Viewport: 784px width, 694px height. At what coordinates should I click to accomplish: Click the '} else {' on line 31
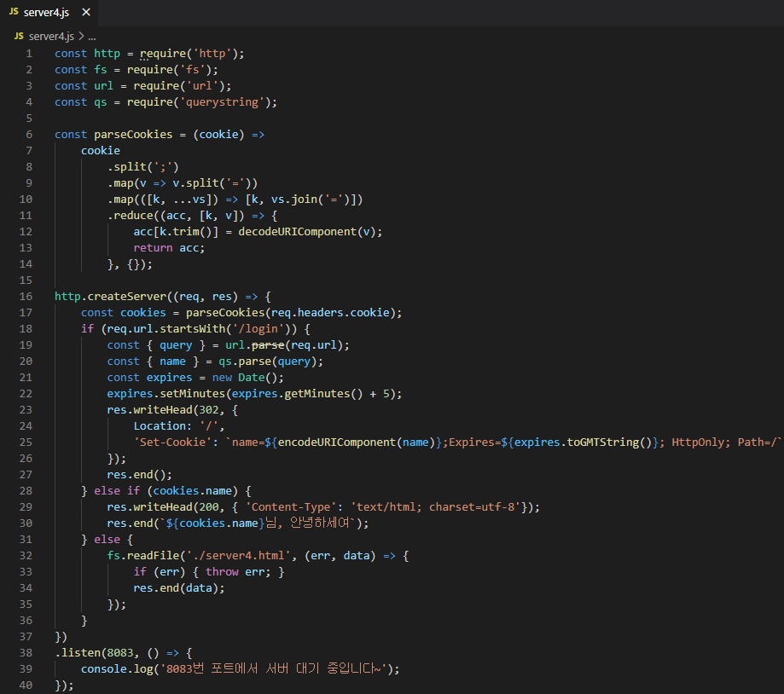tap(107, 540)
